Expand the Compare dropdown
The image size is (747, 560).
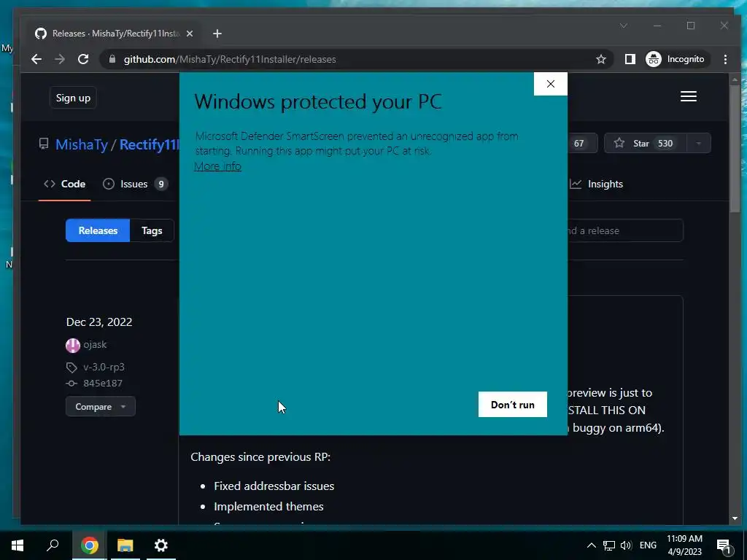[x=101, y=407]
